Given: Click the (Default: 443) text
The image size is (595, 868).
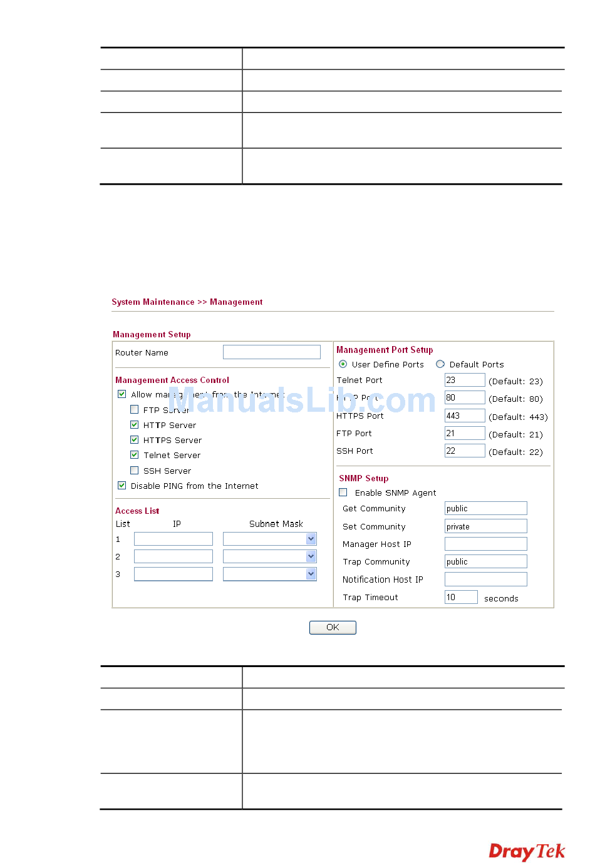Looking at the screenshot, I should pyautogui.click(x=518, y=417).
